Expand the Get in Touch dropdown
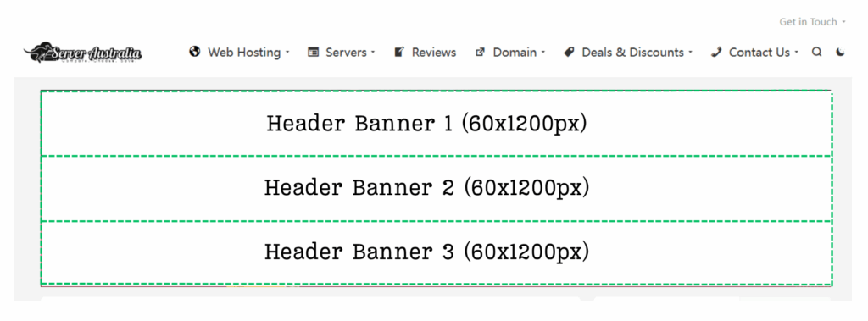868x321 pixels. click(813, 22)
